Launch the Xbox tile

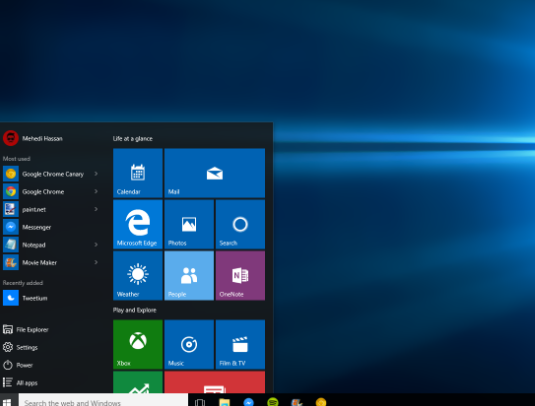(138, 344)
